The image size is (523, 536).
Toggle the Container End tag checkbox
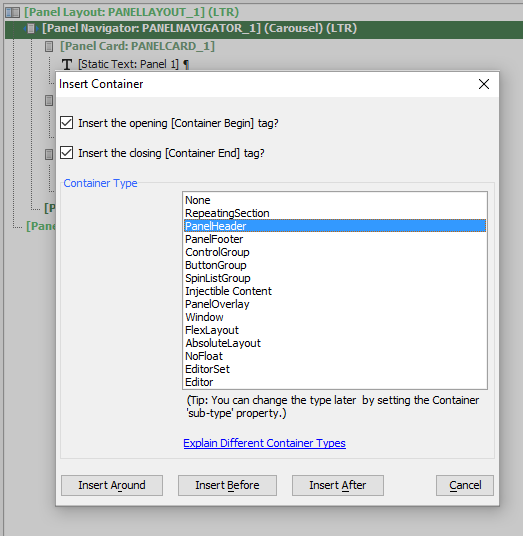pos(66,153)
